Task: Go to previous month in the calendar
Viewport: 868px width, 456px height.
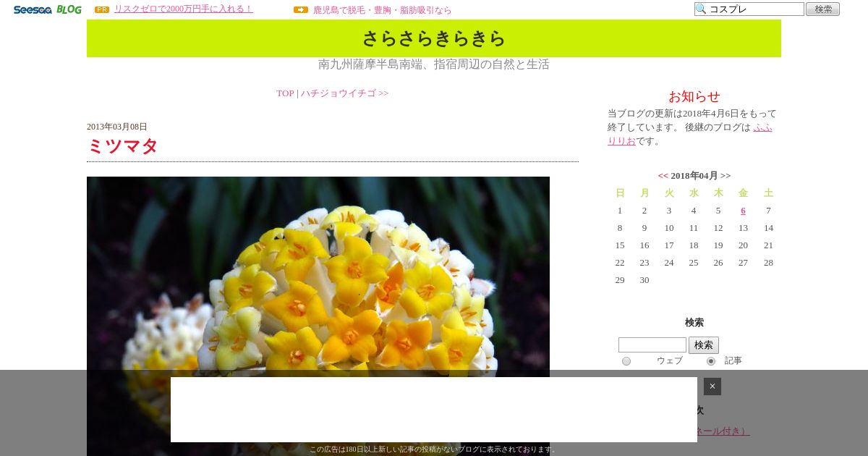Action: pos(663,176)
